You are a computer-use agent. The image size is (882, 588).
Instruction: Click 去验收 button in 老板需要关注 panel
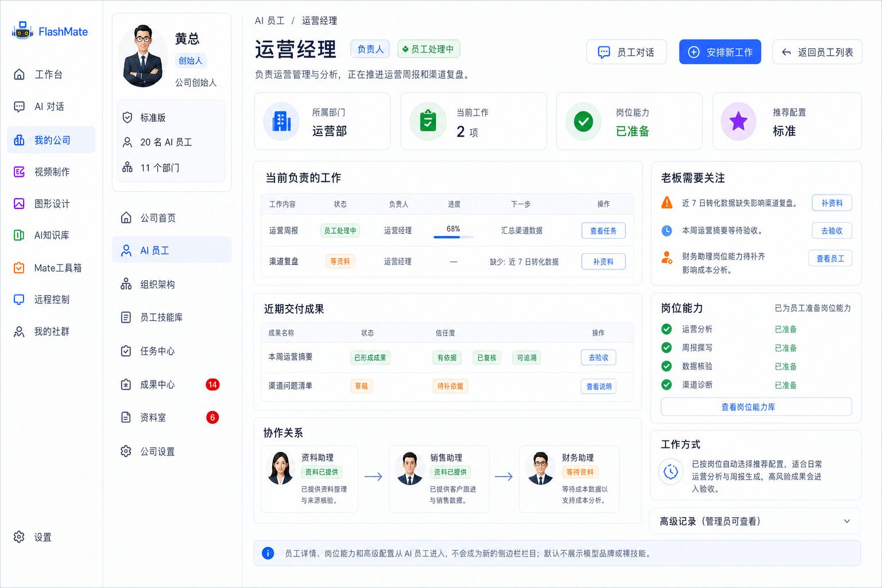tap(832, 231)
